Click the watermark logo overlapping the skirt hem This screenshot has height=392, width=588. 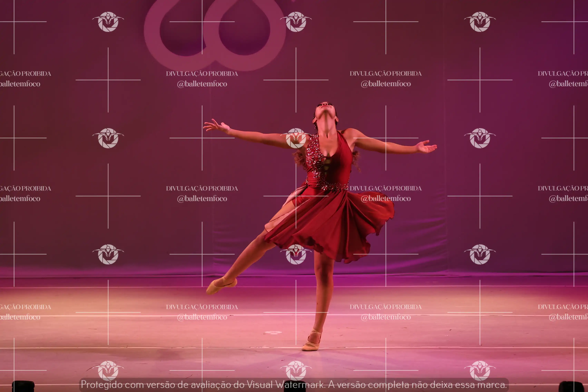296,254
